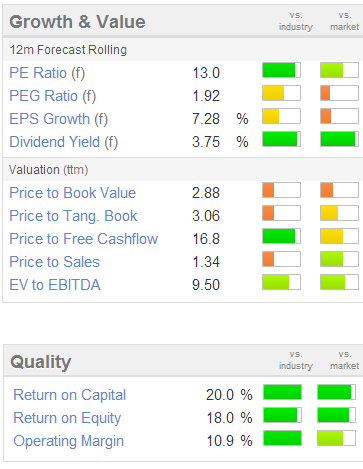Click PEG Ratio vs. market orange bar
This screenshot has height=469, width=363.
click(339, 93)
